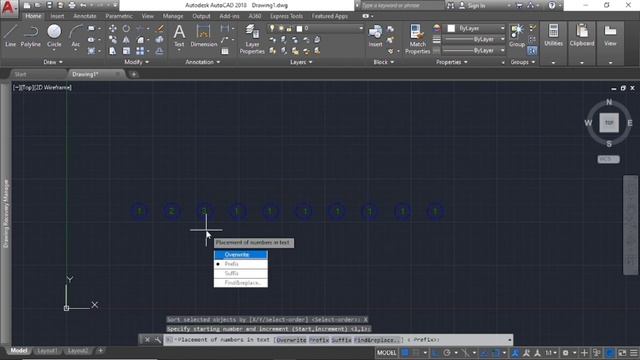Switch to Parametric ribbon tab
The height and width of the screenshot is (360, 640).
119,16
